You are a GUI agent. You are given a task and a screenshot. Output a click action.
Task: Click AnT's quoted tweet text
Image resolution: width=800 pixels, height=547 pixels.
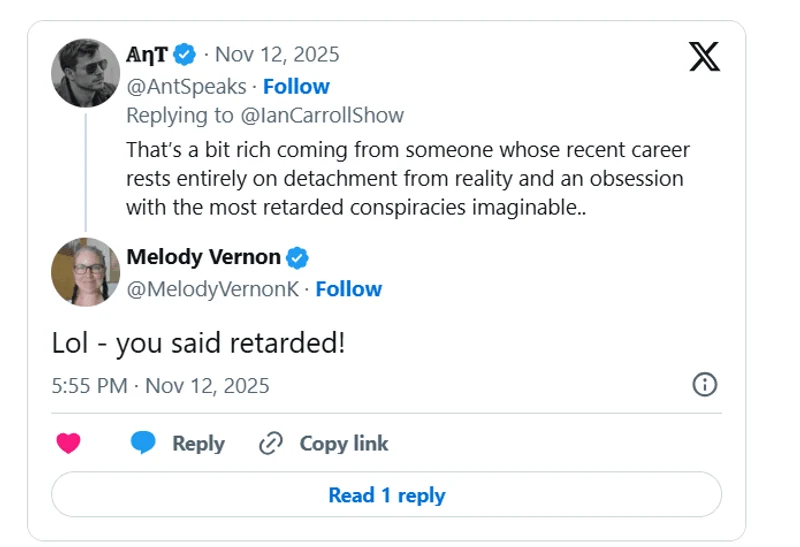point(407,179)
